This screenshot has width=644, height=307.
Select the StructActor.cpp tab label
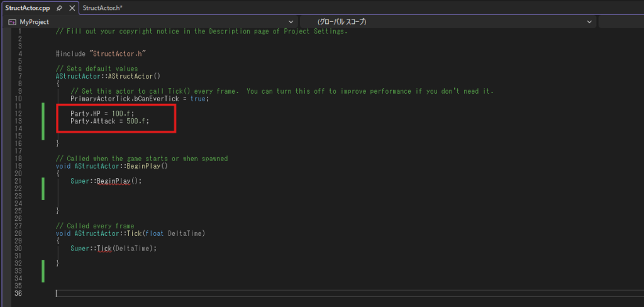[26, 8]
